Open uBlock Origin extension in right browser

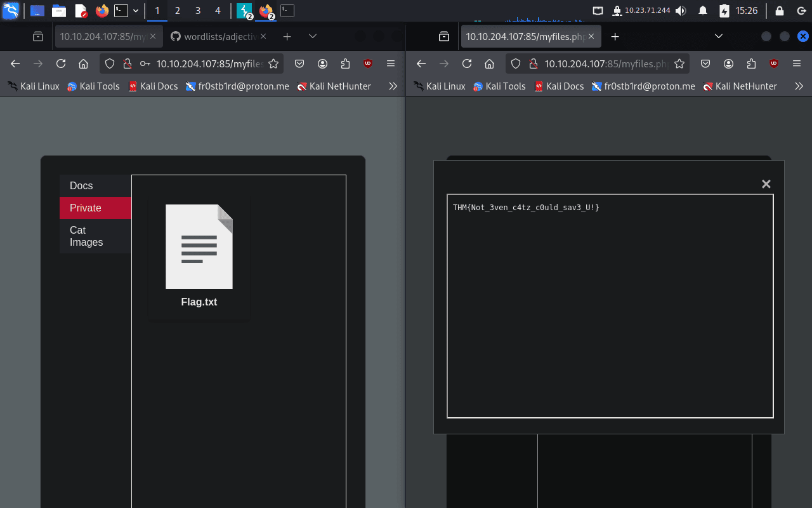coord(773,63)
